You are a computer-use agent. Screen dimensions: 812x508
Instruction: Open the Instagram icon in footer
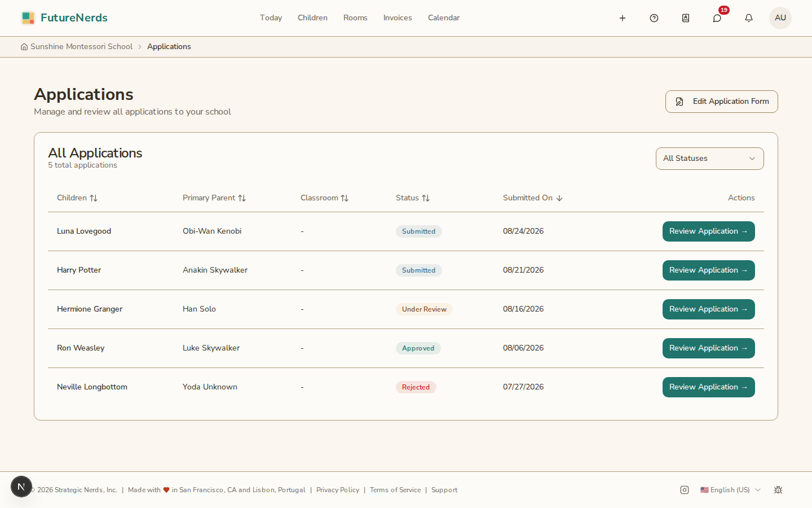tap(685, 490)
